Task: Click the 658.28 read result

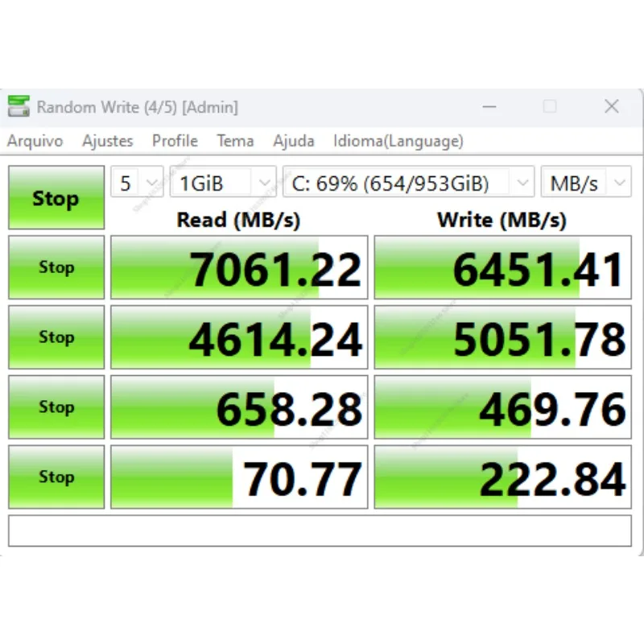Action: coord(239,407)
